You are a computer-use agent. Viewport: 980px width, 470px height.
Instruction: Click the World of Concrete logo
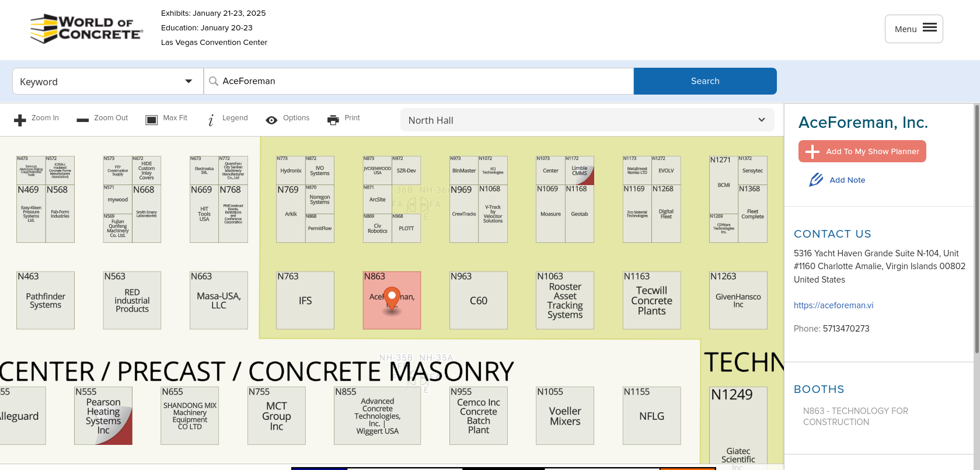pos(86,29)
